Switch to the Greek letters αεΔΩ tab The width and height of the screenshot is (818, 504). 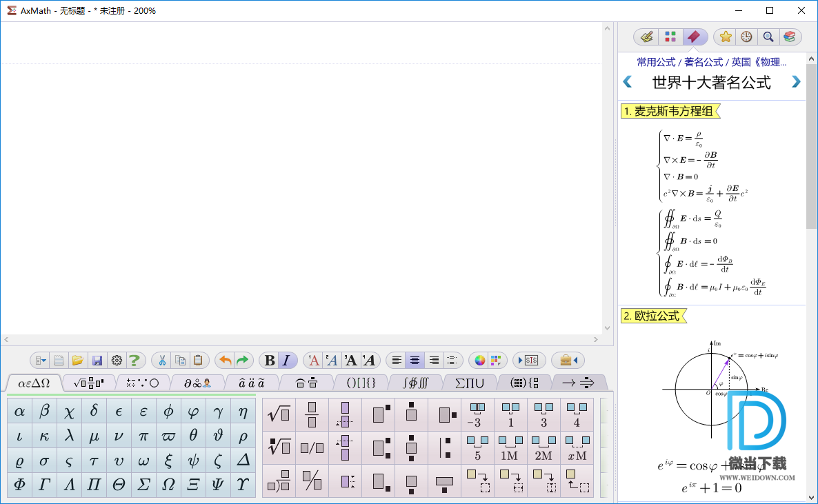[34, 383]
